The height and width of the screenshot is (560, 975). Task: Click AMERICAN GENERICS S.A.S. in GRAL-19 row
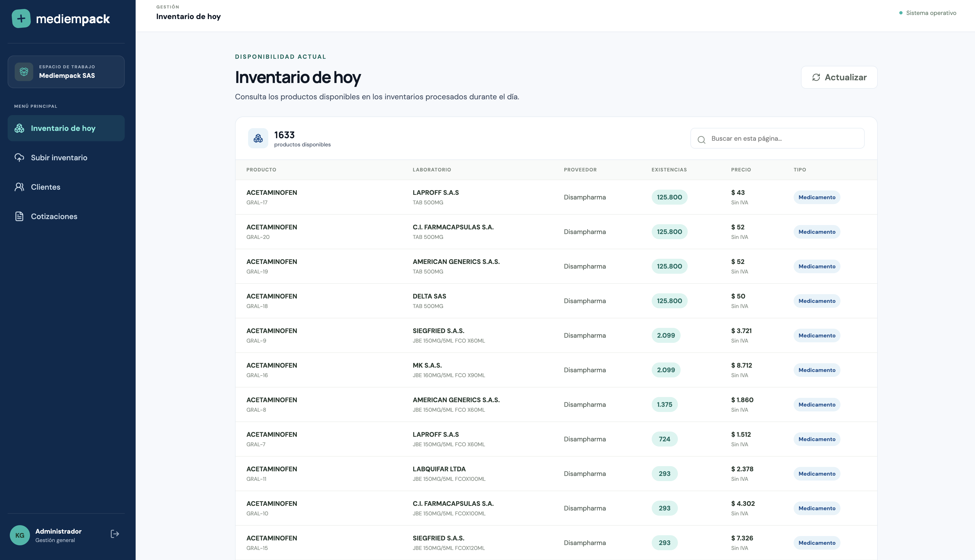click(456, 261)
